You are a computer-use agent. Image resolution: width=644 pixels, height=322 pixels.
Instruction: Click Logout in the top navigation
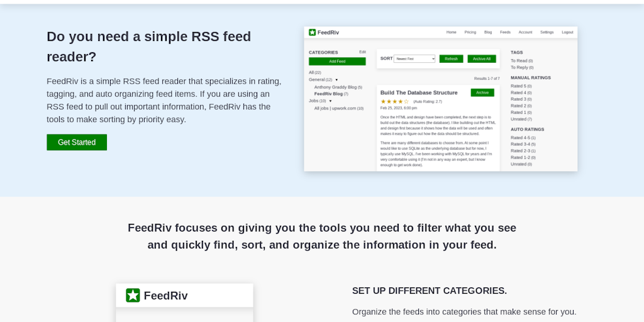click(567, 32)
